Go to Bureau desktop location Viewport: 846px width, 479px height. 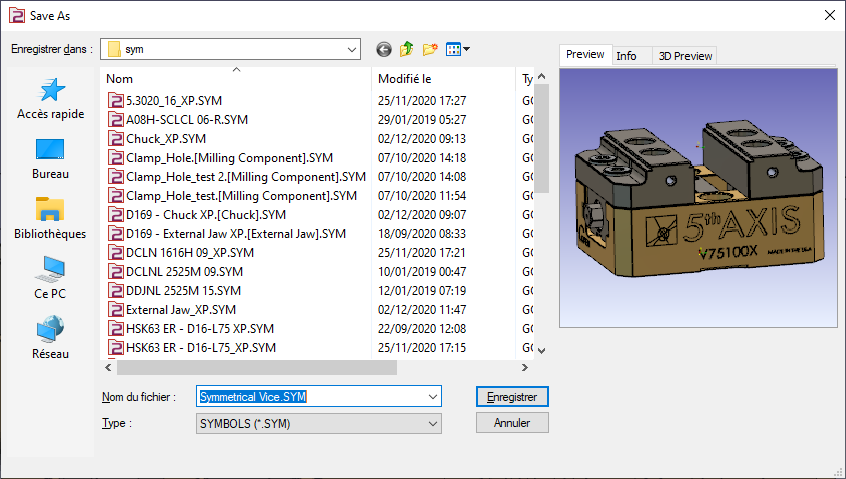(x=51, y=159)
